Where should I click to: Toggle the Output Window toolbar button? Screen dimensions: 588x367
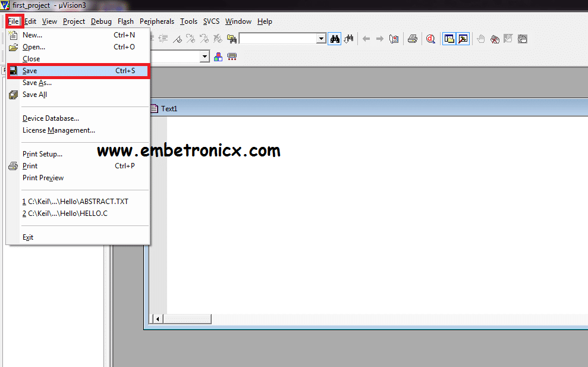pyautogui.click(x=463, y=39)
